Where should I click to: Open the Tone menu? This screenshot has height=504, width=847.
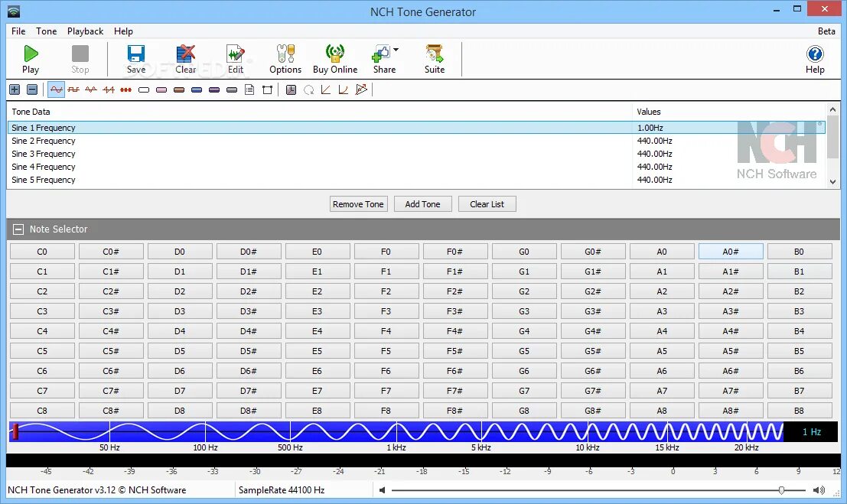click(47, 31)
